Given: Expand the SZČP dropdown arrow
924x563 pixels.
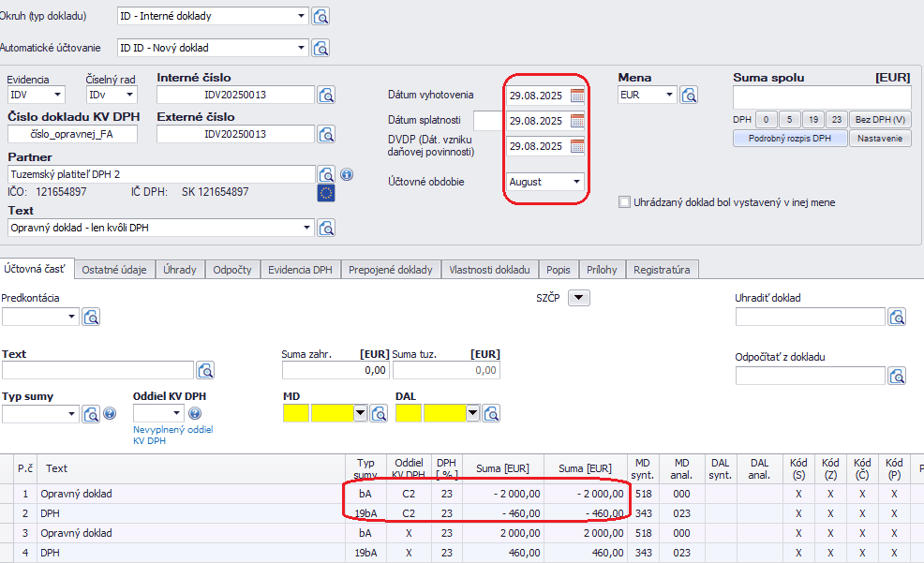Looking at the screenshot, I should point(579,298).
